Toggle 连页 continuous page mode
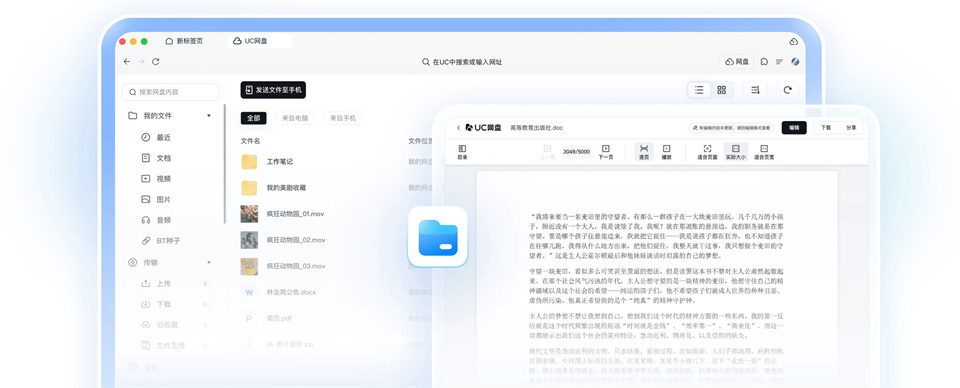The width and height of the screenshot is (960, 388). (644, 152)
